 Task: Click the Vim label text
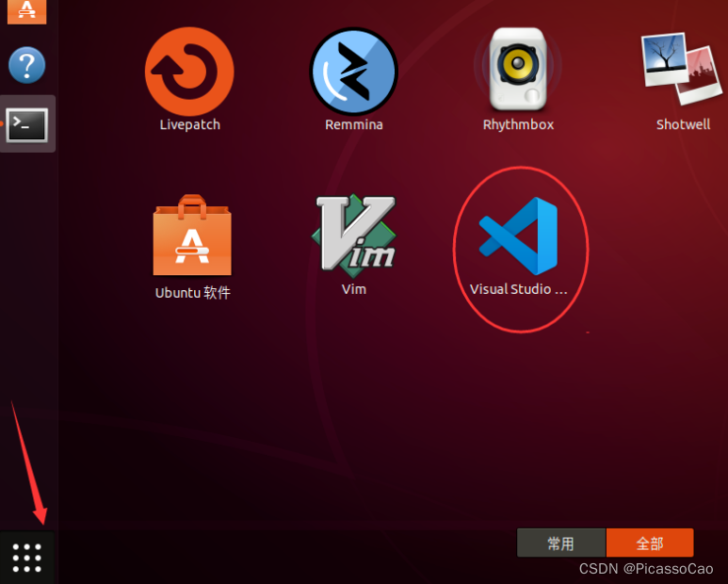point(354,289)
